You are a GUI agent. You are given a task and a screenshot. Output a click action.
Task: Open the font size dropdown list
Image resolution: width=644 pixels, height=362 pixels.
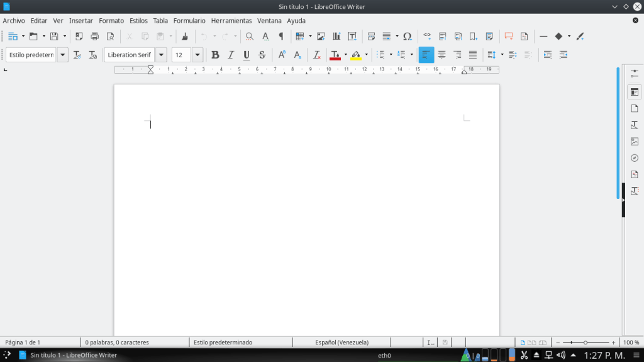point(197,55)
